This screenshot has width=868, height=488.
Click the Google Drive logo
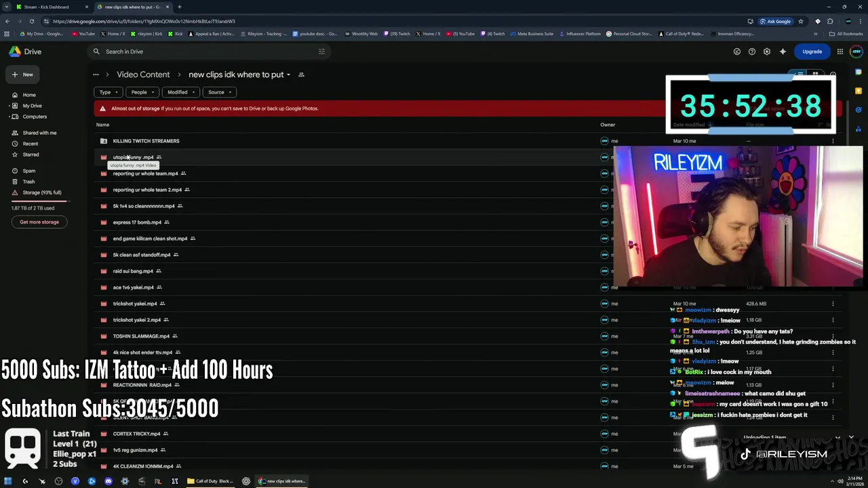click(15, 52)
